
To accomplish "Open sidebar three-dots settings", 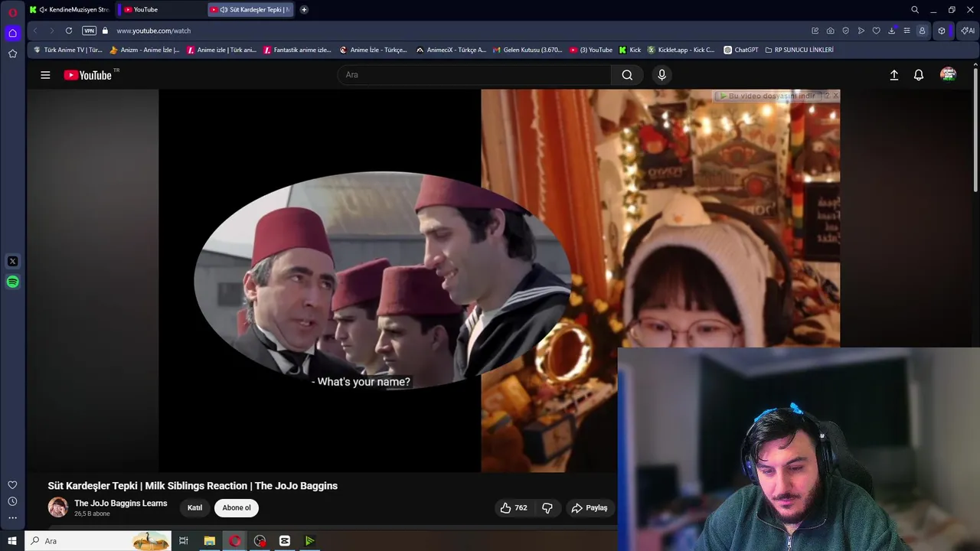I will click(12, 518).
